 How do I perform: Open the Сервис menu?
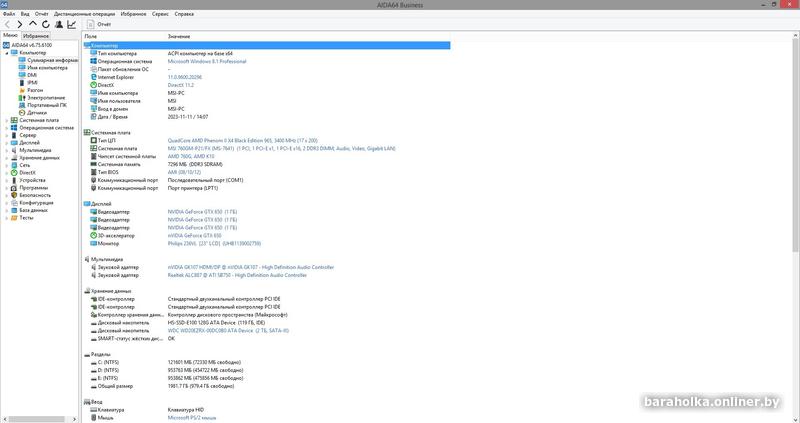(x=160, y=14)
